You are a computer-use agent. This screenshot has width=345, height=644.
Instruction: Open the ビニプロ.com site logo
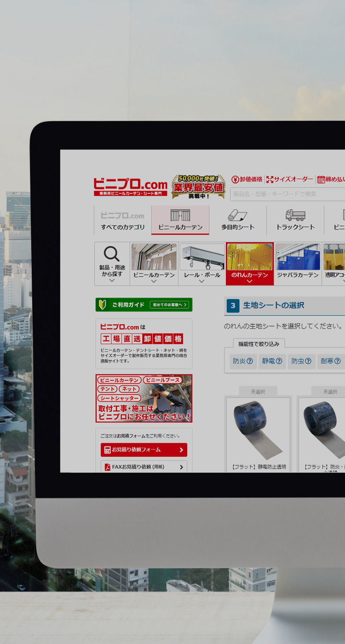pyautogui.click(x=130, y=187)
